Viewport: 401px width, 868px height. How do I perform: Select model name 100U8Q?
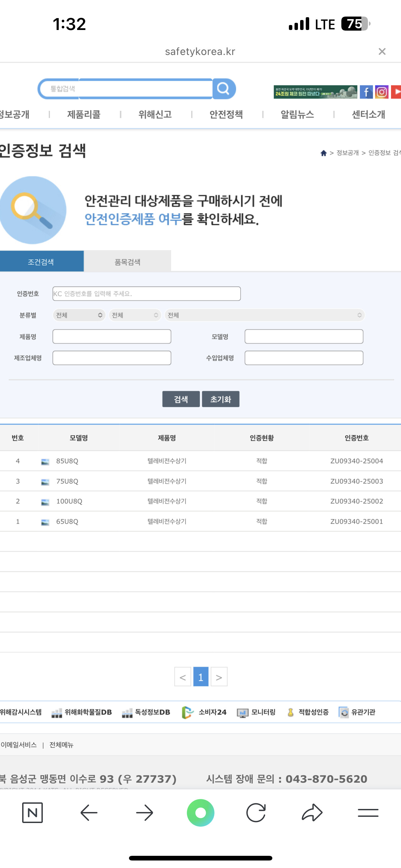69,501
